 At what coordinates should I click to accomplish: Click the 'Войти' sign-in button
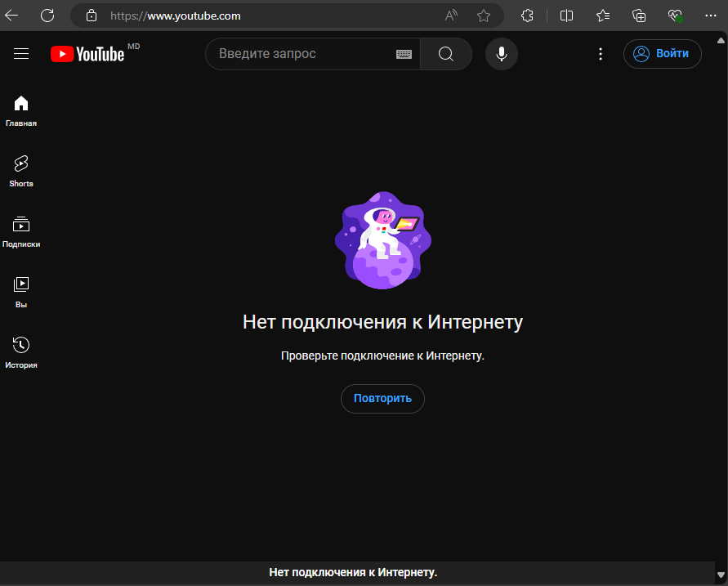pyautogui.click(x=662, y=54)
